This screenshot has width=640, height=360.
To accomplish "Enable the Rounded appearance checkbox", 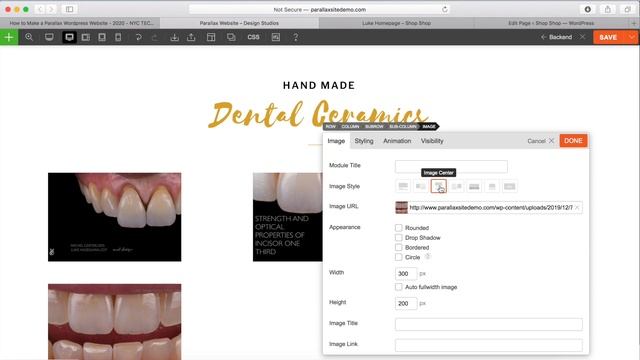I will tap(398, 228).
